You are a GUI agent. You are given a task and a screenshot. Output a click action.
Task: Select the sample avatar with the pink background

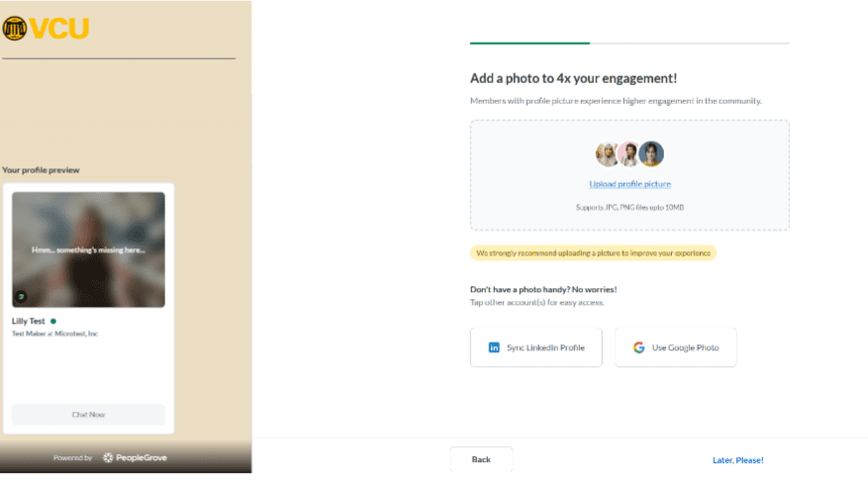[x=628, y=154]
